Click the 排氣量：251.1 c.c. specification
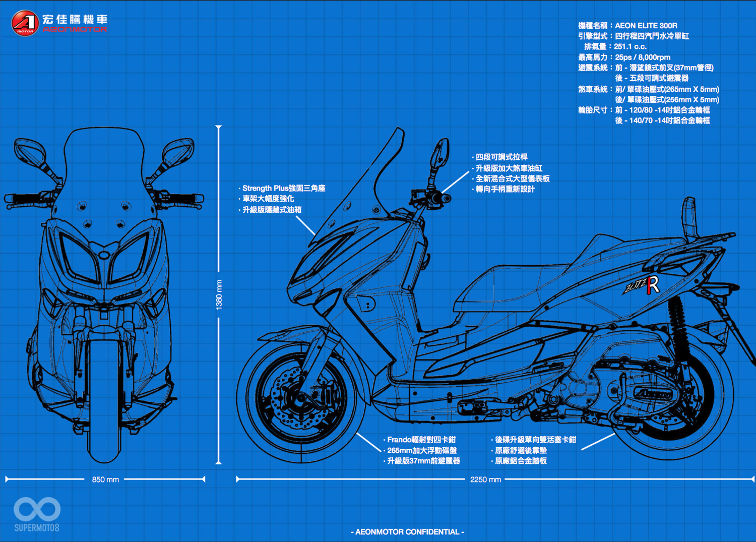The height and width of the screenshot is (542, 756). pyautogui.click(x=615, y=46)
